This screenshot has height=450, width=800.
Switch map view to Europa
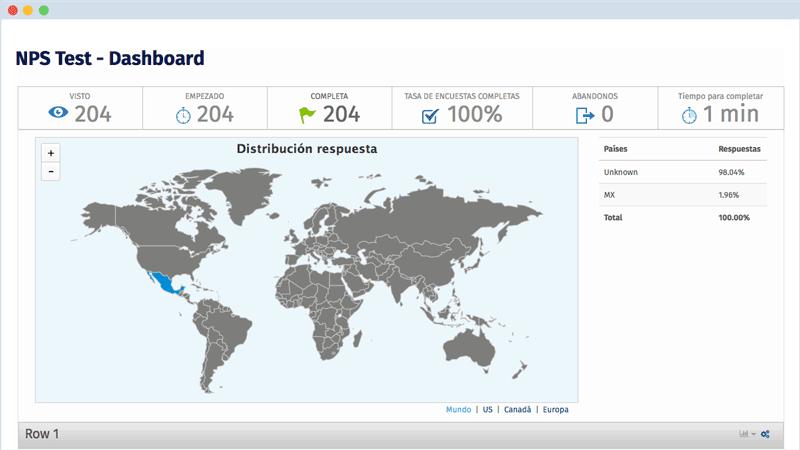click(556, 409)
